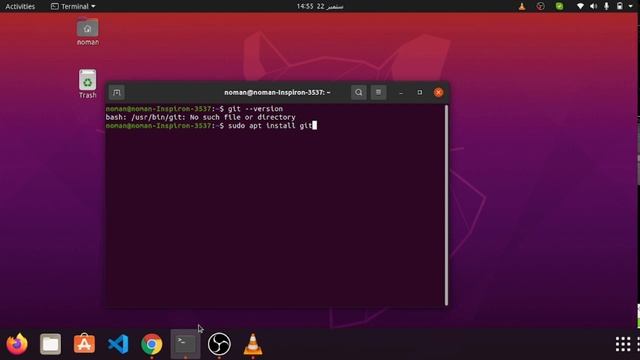The height and width of the screenshot is (360, 640).
Task: Open the terminal hamburger menu
Action: 378,93
